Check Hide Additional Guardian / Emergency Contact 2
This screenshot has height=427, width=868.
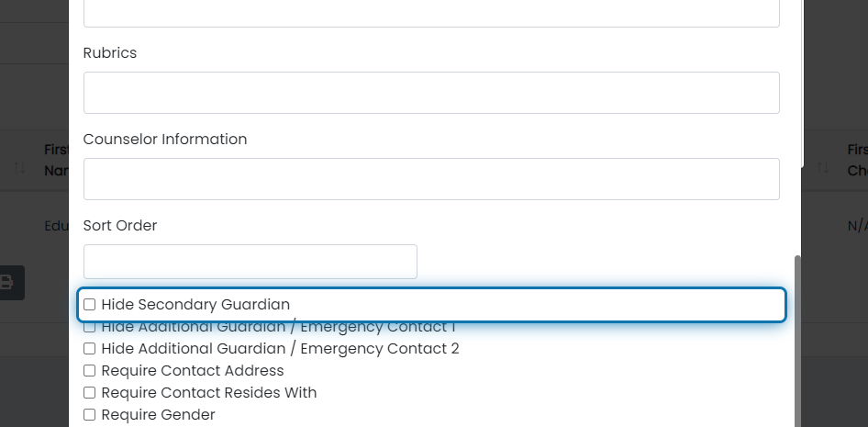coord(89,348)
